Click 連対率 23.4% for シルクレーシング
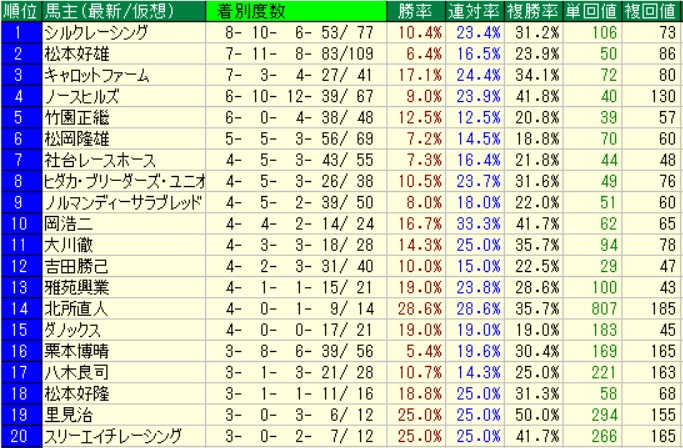 tap(479, 33)
